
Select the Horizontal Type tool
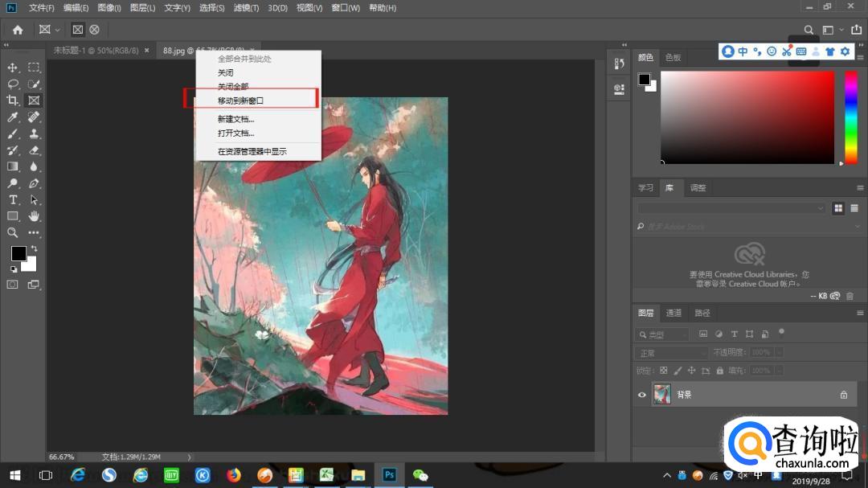coord(12,199)
